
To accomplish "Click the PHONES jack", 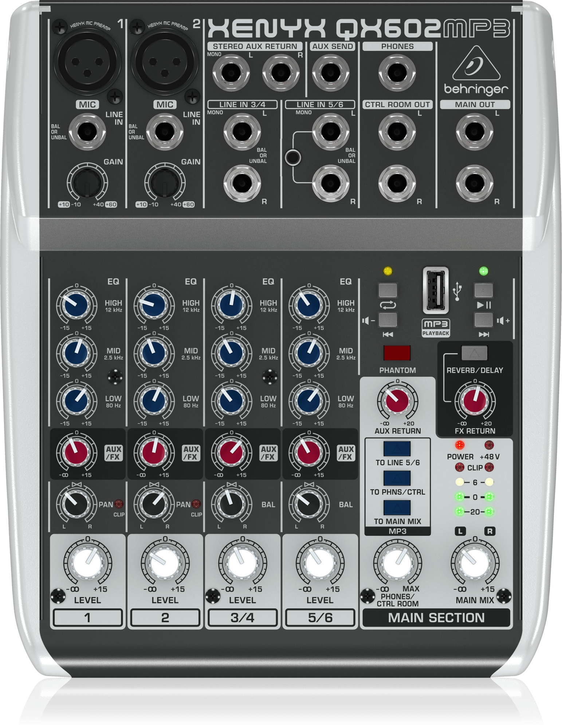I will click(x=397, y=73).
